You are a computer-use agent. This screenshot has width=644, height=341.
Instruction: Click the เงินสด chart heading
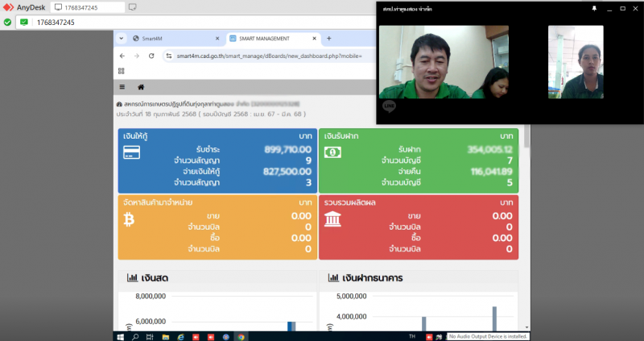[155, 278]
